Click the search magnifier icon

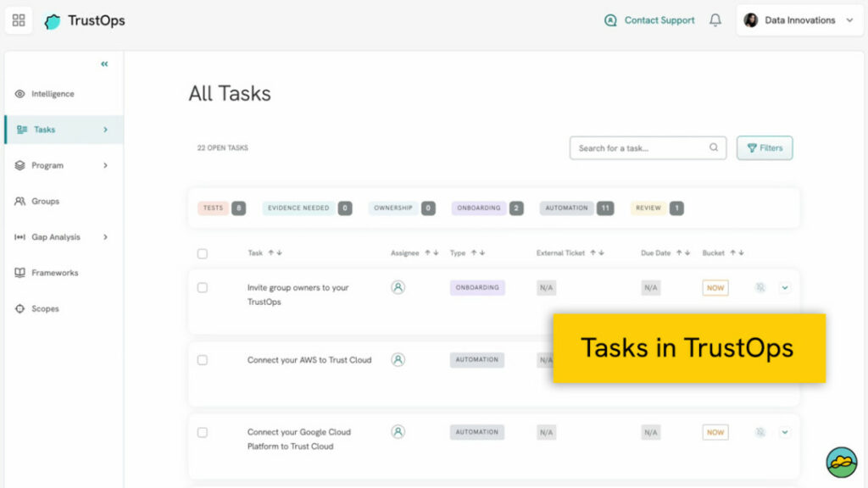coord(714,147)
